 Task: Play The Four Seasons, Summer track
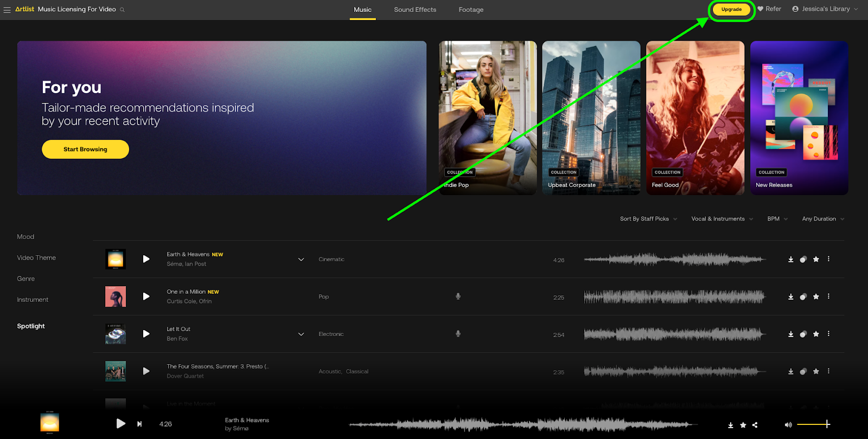[146, 371]
